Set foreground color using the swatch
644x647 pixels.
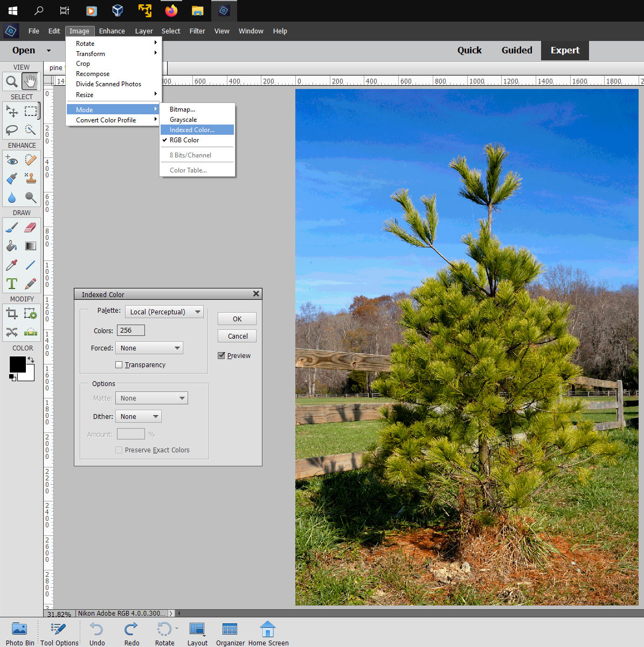click(18, 365)
